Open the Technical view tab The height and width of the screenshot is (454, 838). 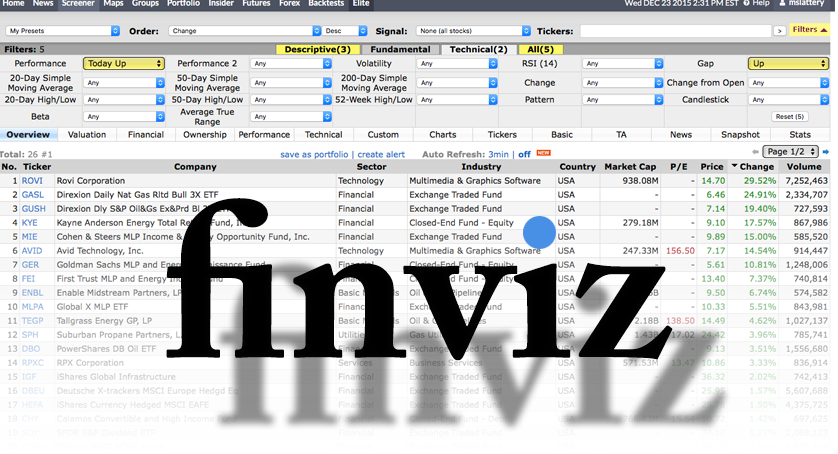323,135
